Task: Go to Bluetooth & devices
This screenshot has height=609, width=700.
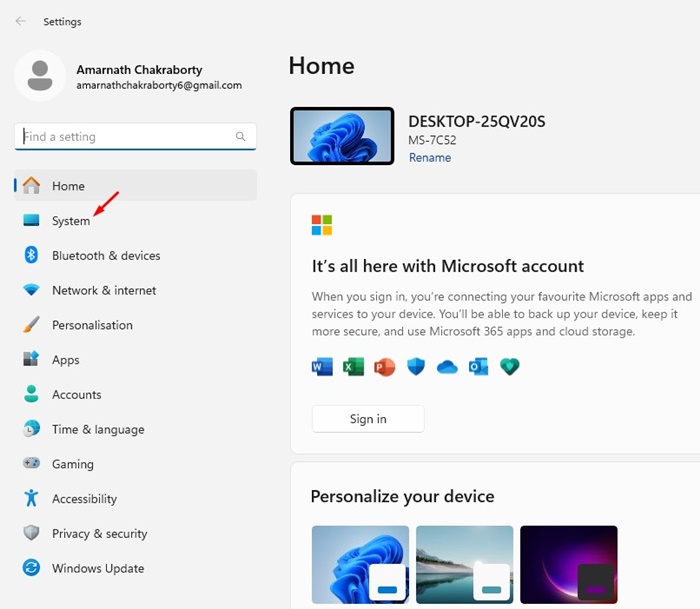Action: coord(136,255)
